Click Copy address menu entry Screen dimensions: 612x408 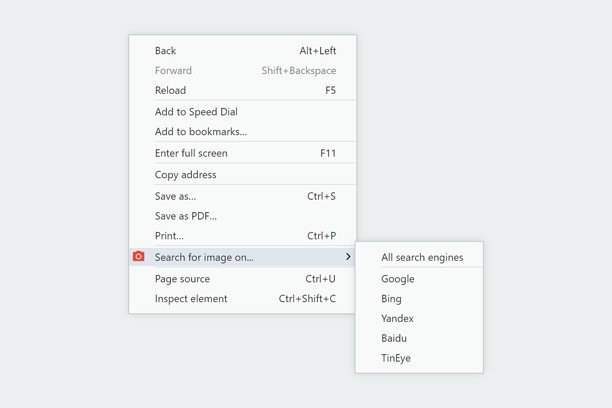tap(185, 175)
